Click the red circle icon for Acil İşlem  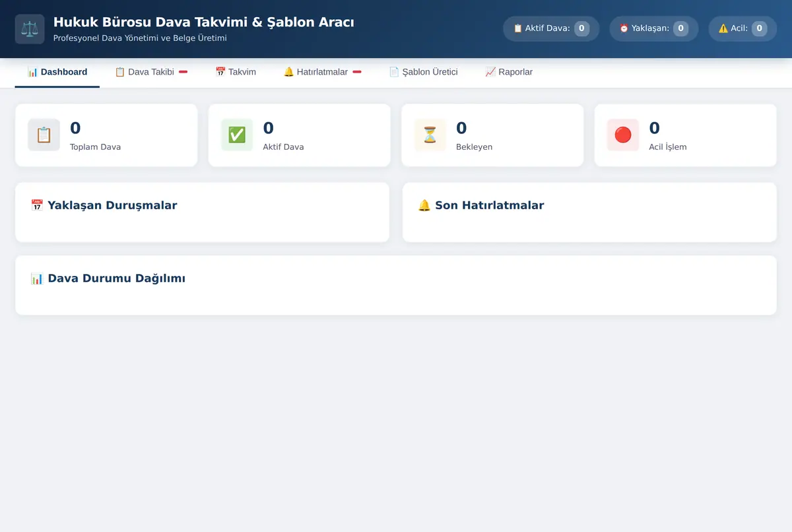click(x=623, y=135)
